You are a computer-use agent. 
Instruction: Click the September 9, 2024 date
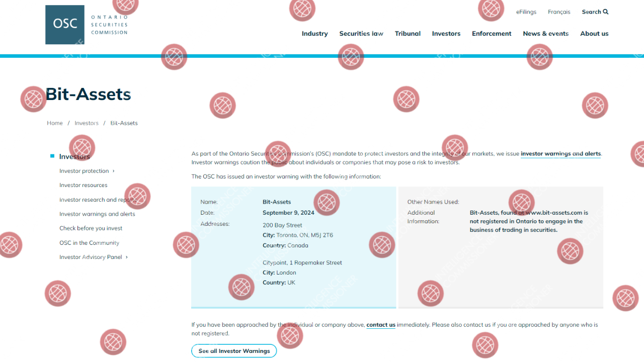pyautogui.click(x=288, y=213)
